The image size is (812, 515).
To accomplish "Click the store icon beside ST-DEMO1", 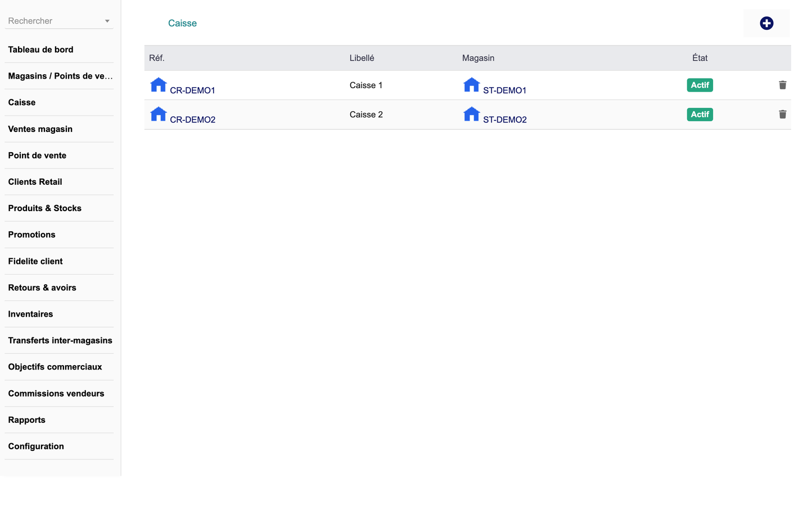I will point(471,85).
